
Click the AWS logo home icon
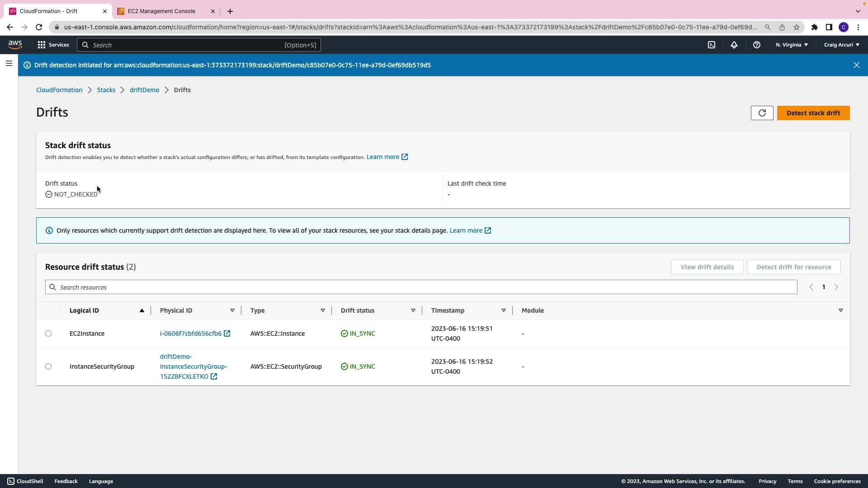[15, 44]
